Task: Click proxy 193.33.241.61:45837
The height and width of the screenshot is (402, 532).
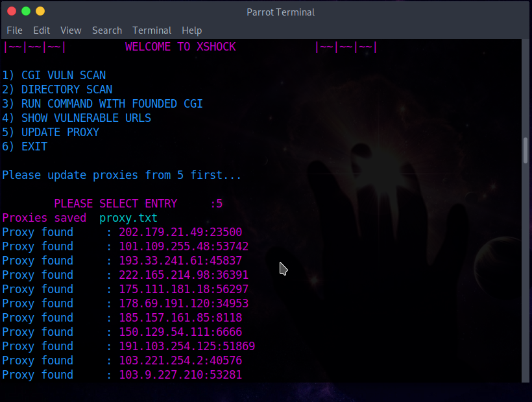Action: pyautogui.click(x=180, y=261)
